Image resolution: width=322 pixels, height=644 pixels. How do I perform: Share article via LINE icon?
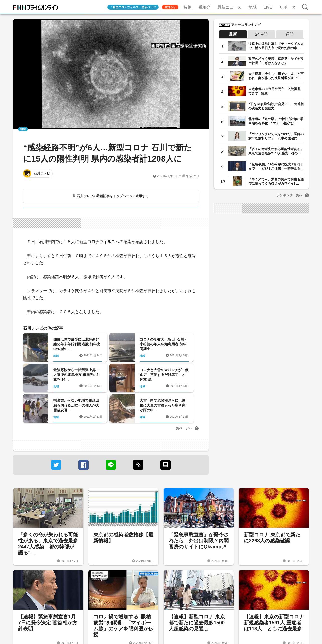click(111, 465)
